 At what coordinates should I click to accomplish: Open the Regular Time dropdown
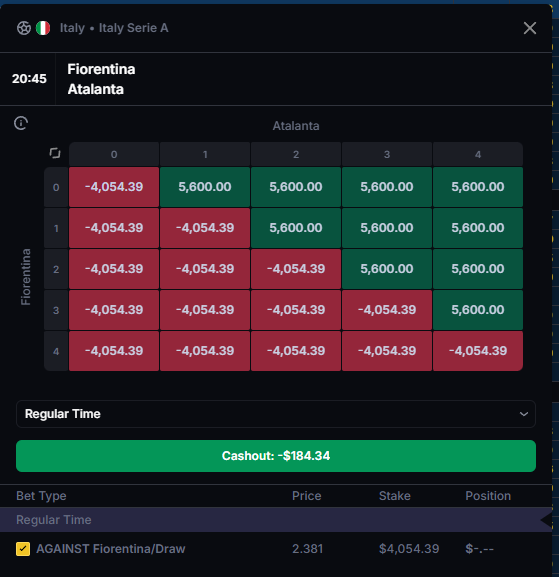coord(276,414)
